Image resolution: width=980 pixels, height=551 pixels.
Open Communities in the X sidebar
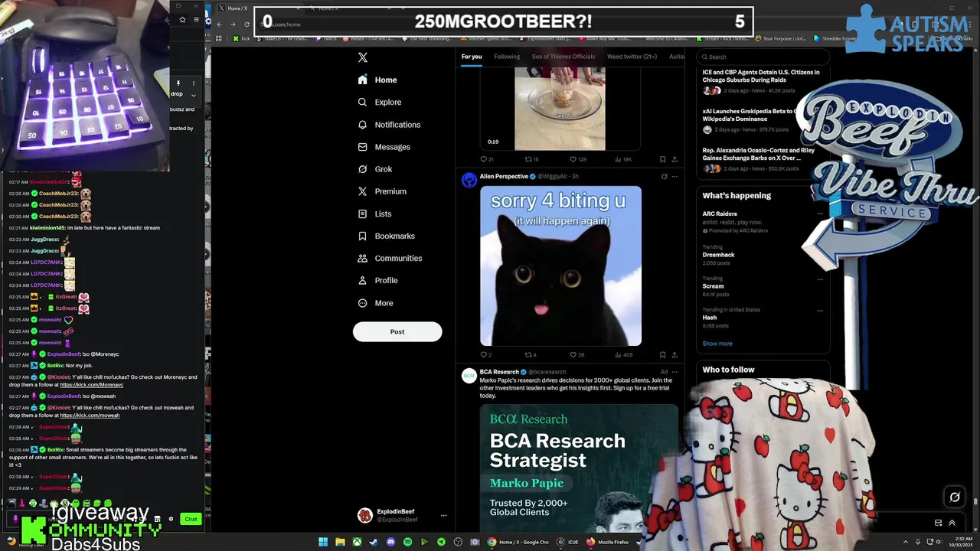coord(390,258)
